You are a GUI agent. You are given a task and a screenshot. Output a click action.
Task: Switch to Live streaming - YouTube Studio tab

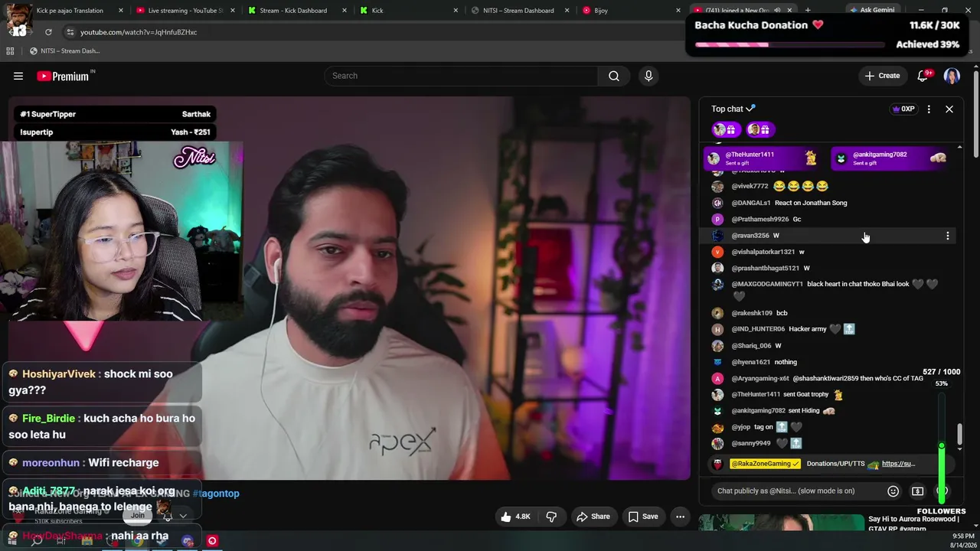coord(185,11)
